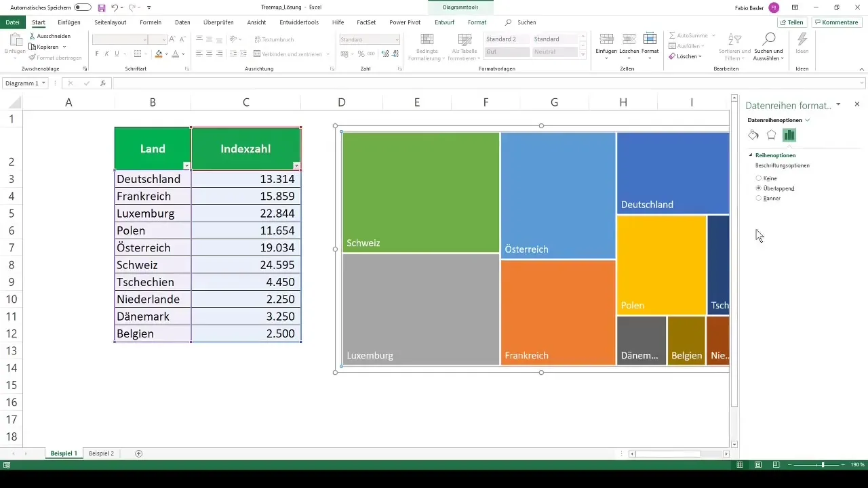Screen dimensions: 868x488
Task: Select the Beispiel 1 sheet tab
Action: [x=64, y=453]
